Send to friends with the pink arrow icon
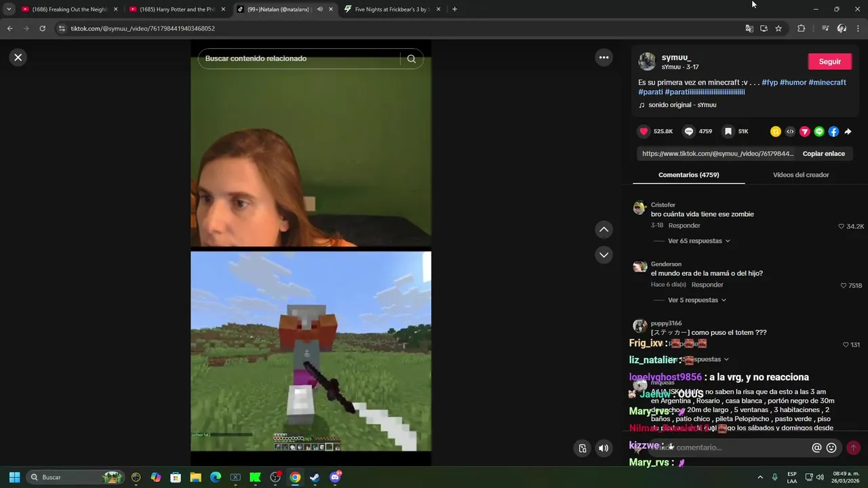Image resolution: width=868 pixels, height=488 pixels. pos(804,131)
